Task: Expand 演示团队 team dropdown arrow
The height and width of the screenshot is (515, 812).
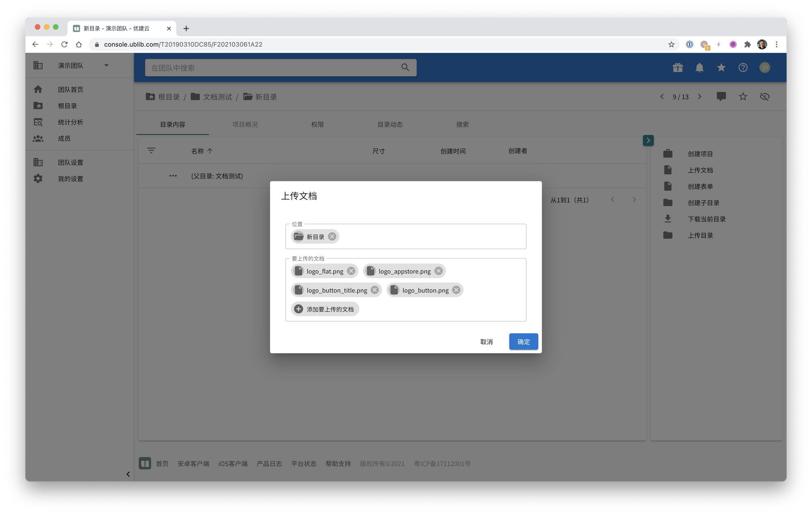Action: pyautogui.click(x=106, y=65)
